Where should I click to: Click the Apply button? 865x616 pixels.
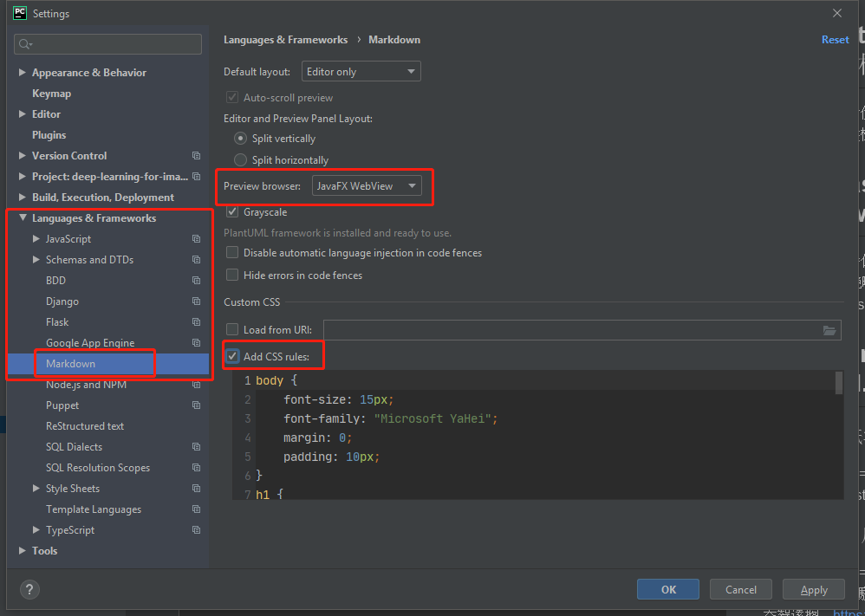pyautogui.click(x=814, y=589)
